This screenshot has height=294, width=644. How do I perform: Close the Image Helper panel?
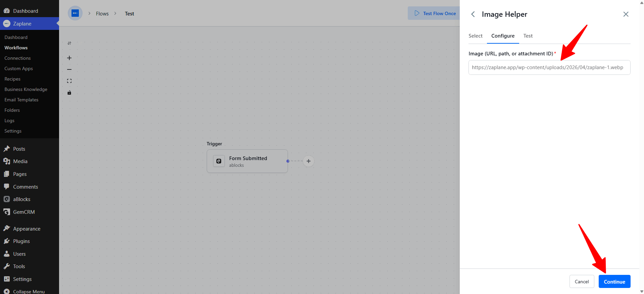(626, 14)
